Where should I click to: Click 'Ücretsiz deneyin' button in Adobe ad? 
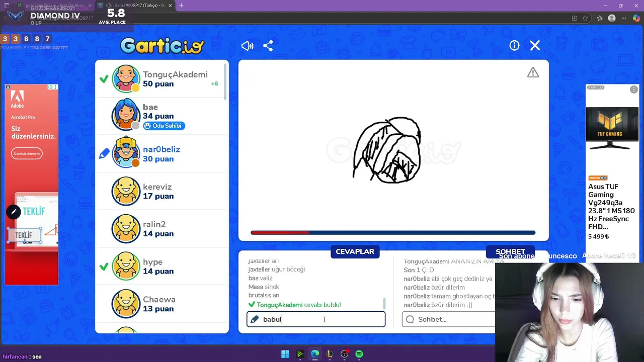coord(27,153)
